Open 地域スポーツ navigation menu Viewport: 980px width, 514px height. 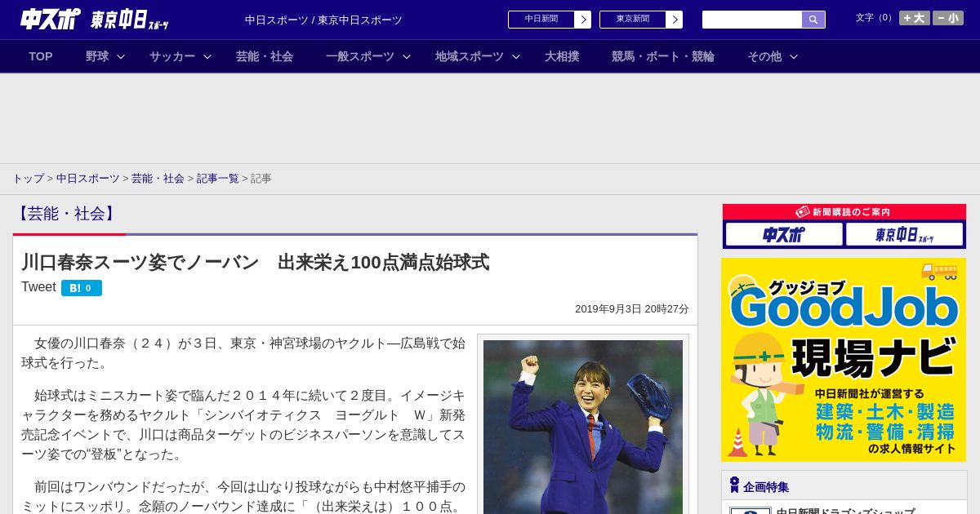470,56
